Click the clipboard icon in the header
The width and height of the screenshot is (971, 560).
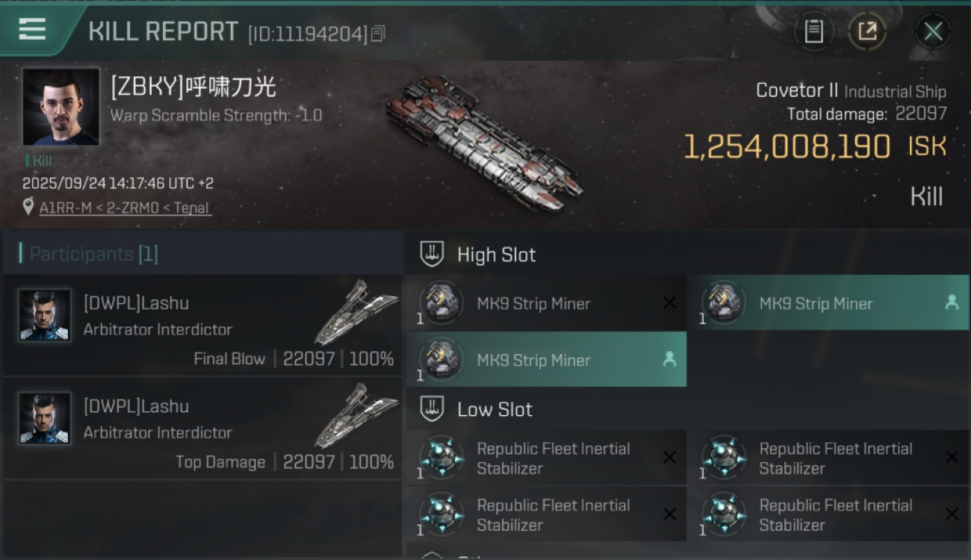coord(813,31)
